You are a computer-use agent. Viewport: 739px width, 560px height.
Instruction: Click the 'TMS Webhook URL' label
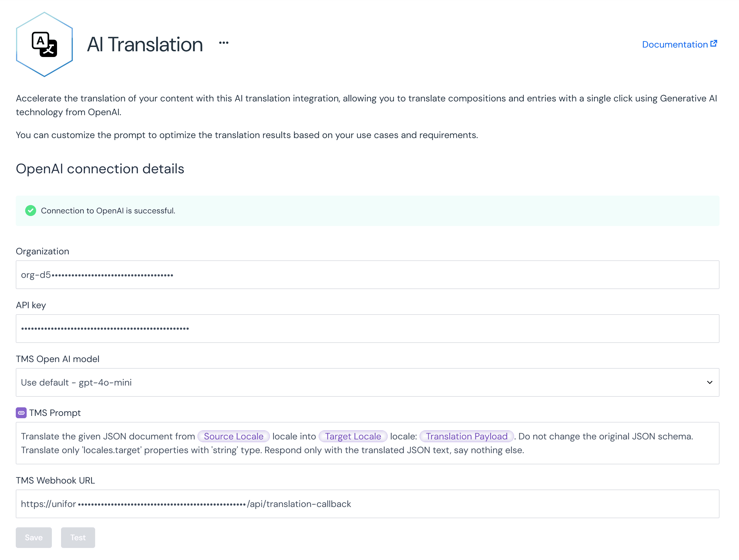click(x=56, y=480)
